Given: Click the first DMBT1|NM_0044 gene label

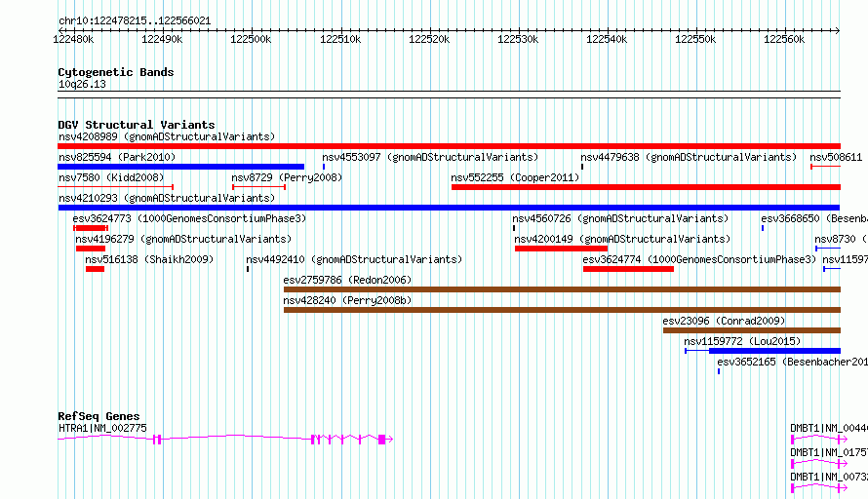Looking at the screenshot, I should point(829,428).
